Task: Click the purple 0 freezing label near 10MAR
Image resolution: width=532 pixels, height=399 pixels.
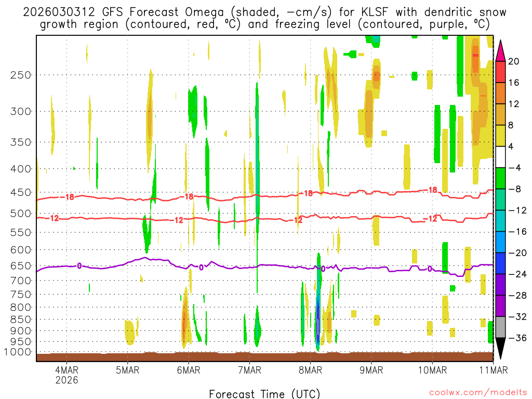Action: [430, 269]
